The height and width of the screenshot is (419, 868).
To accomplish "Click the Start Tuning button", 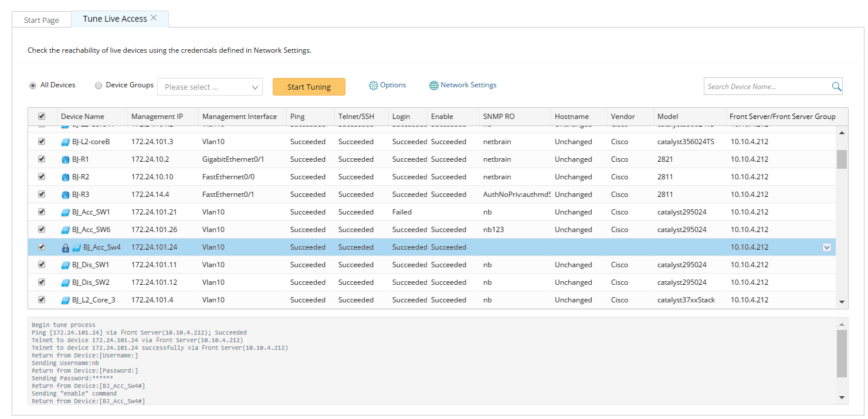I will click(308, 87).
